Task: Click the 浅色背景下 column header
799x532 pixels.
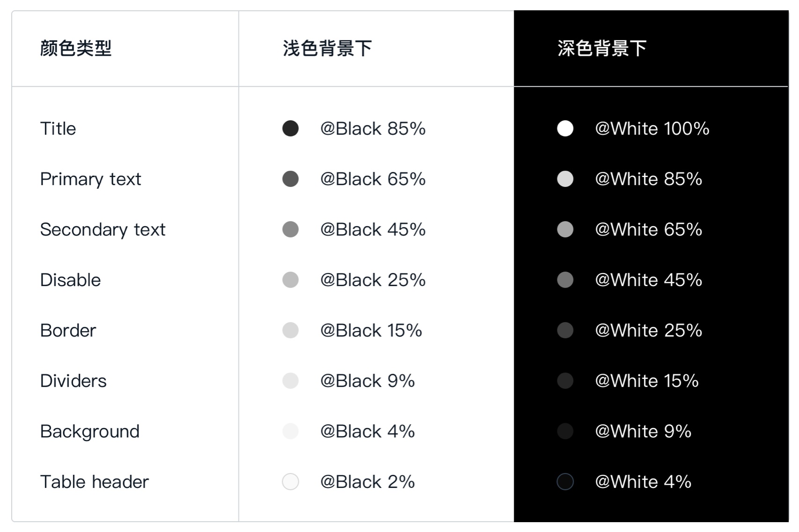Action: (327, 48)
